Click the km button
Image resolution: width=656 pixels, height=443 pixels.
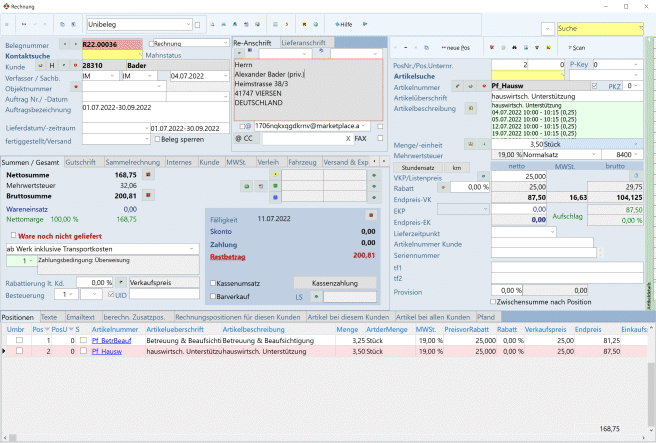(x=456, y=167)
